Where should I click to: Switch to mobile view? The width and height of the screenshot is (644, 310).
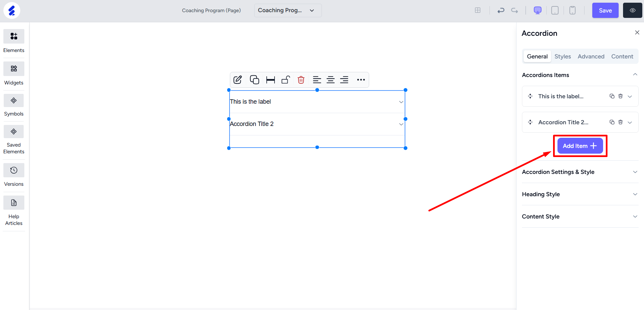pyautogui.click(x=572, y=10)
